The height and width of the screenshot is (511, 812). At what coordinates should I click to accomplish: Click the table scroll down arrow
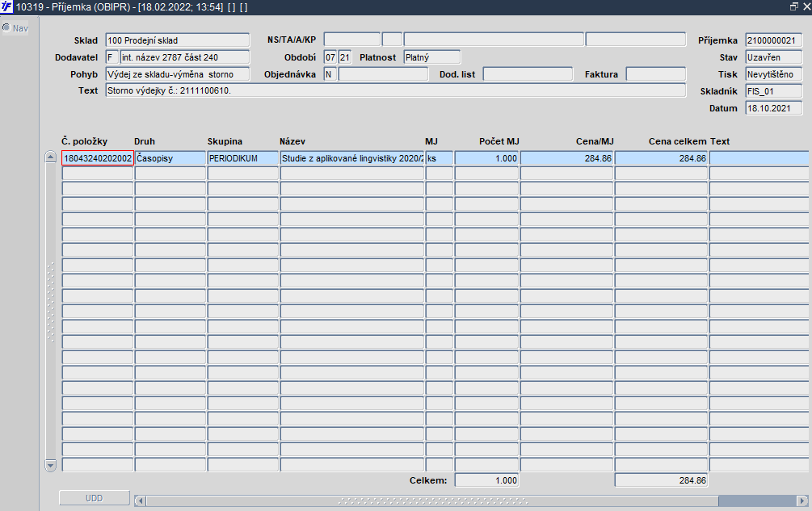(x=50, y=465)
